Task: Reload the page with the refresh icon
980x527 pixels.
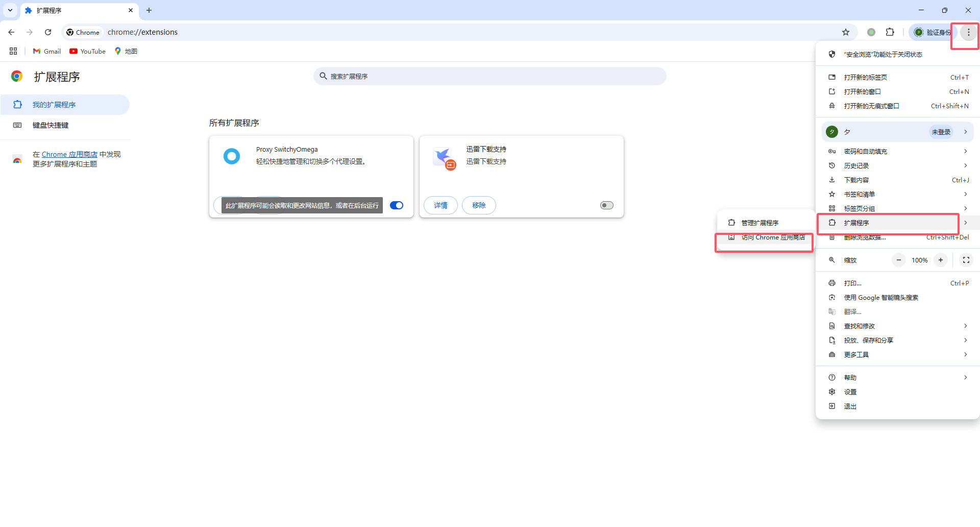Action: (48, 32)
